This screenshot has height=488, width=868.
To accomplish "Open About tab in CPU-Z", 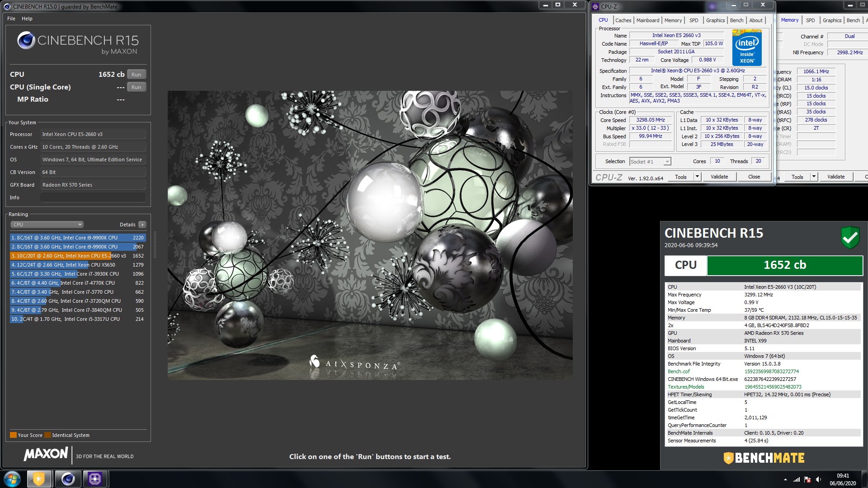I will click(756, 20).
